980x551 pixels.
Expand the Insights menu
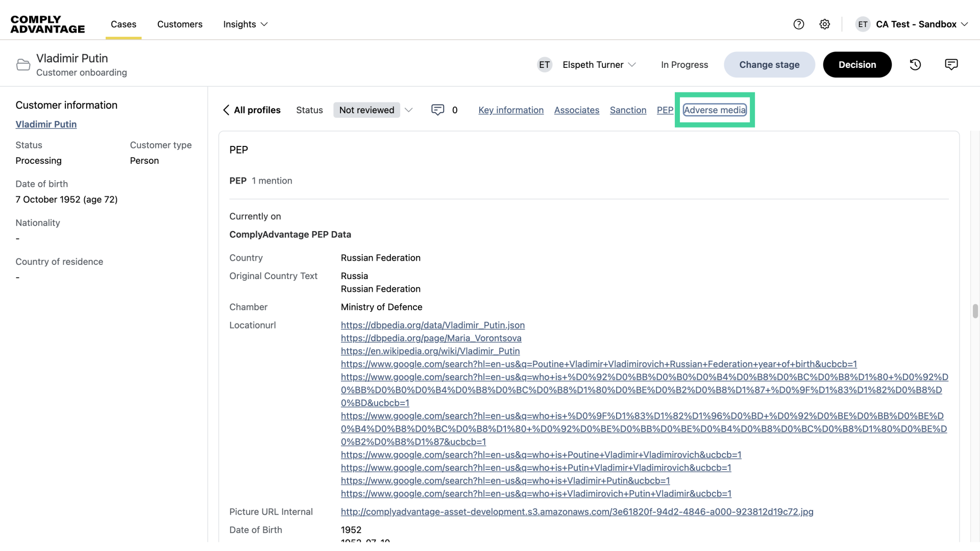coord(245,24)
